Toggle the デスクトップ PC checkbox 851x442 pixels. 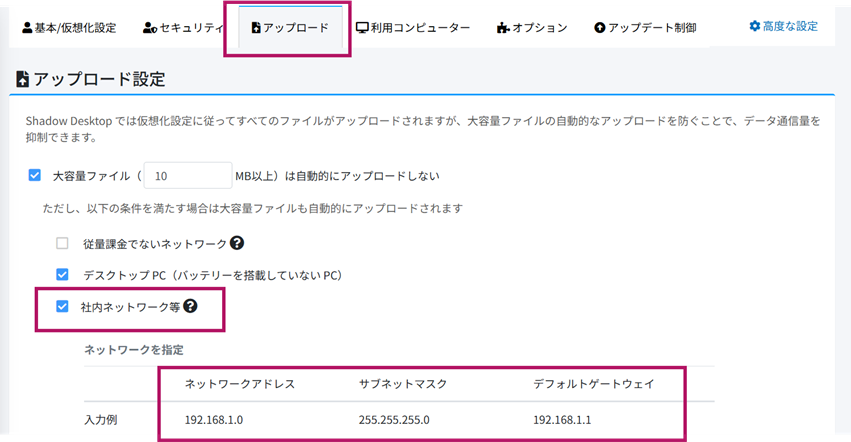click(63, 274)
